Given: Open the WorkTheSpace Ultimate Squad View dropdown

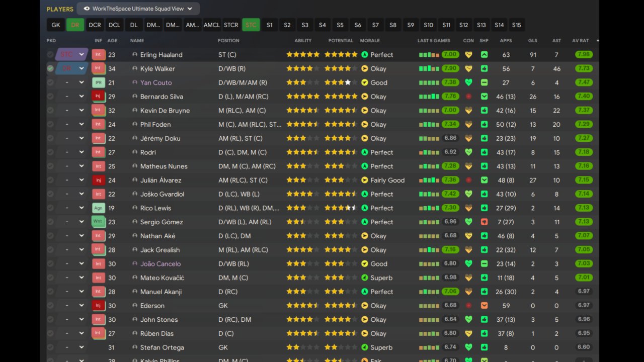Looking at the screenshot, I should pyautogui.click(x=138, y=9).
